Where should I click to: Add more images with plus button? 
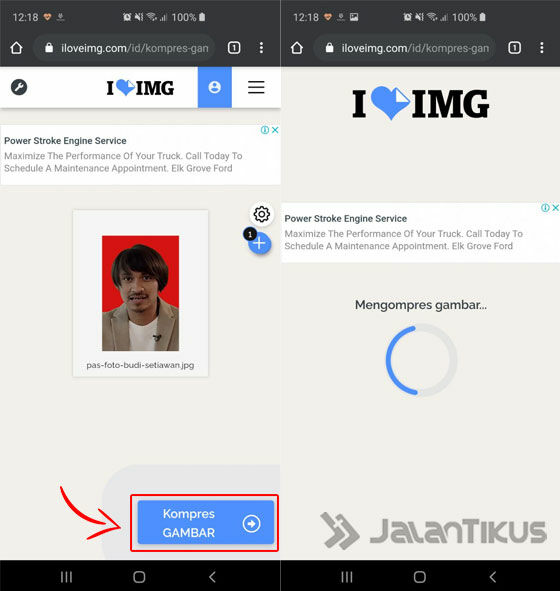(x=260, y=243)
